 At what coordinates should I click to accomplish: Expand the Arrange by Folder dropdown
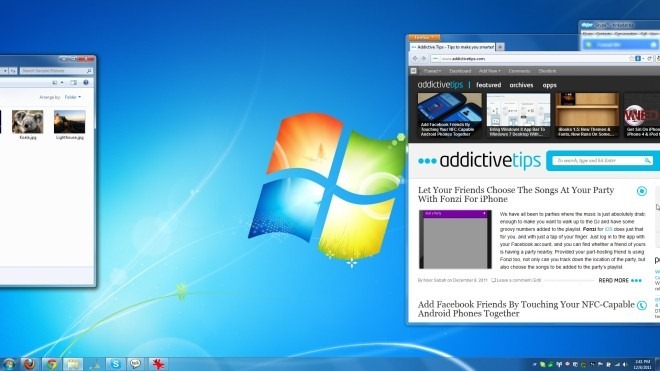point(72,97)
